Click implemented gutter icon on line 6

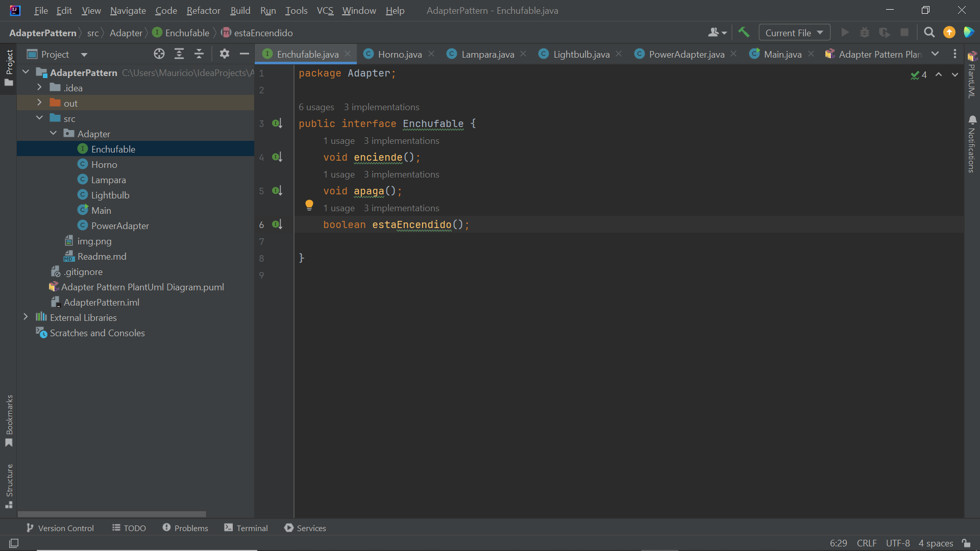(x=277, y=224)
